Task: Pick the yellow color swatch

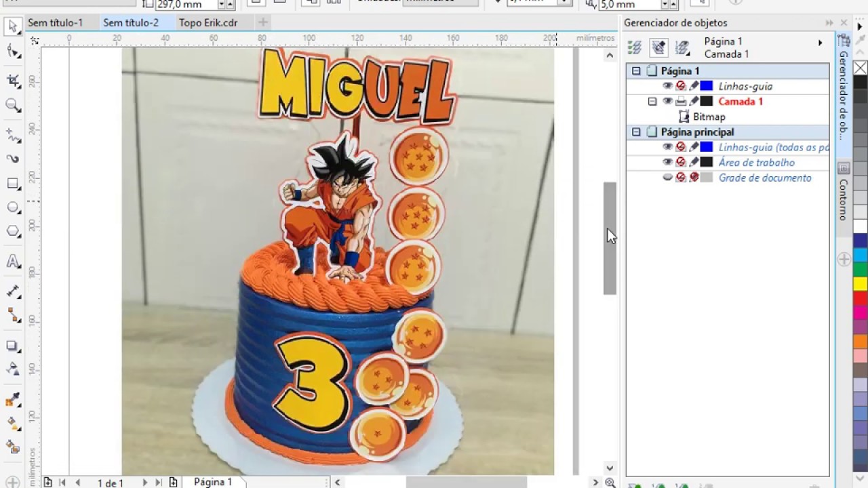Action: pos(860,283)
